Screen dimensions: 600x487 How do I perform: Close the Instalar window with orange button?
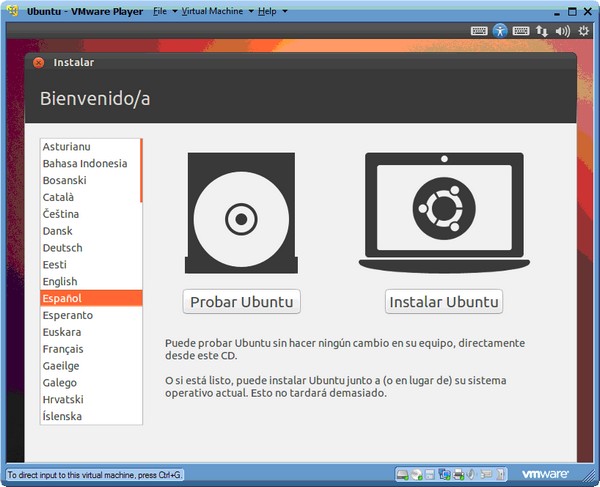(x=38, y=62)
